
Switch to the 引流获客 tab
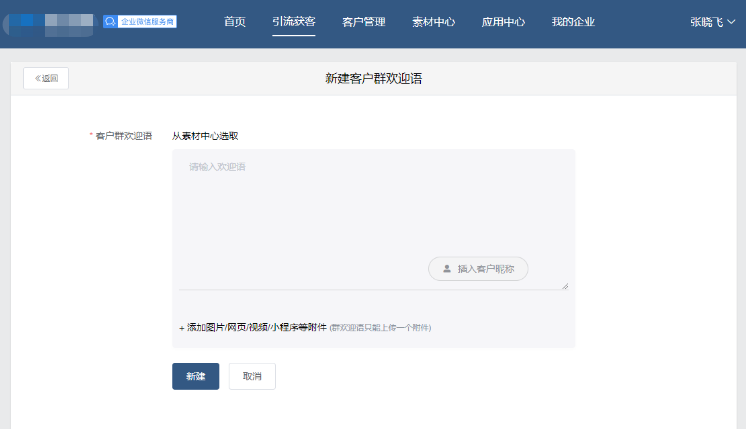pos(293,21)
